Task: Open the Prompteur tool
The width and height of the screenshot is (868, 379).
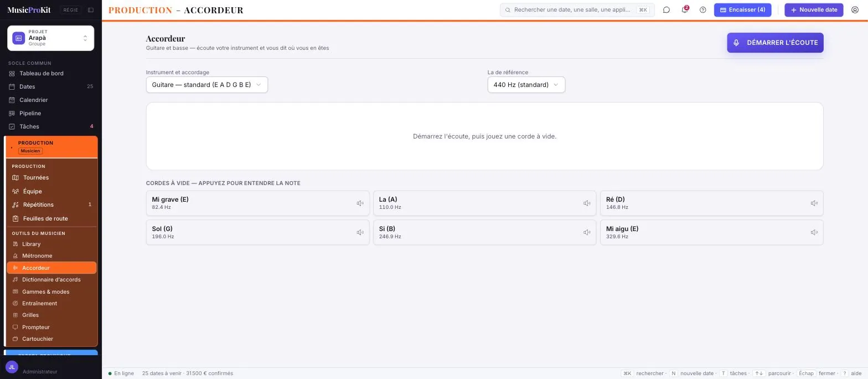Action: pos(52,327)
